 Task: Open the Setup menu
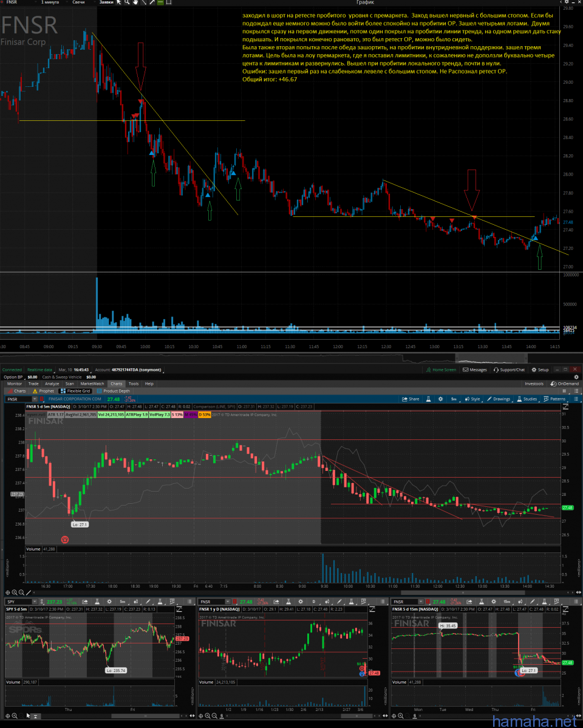pyautogui.click(x=540, y=370)
